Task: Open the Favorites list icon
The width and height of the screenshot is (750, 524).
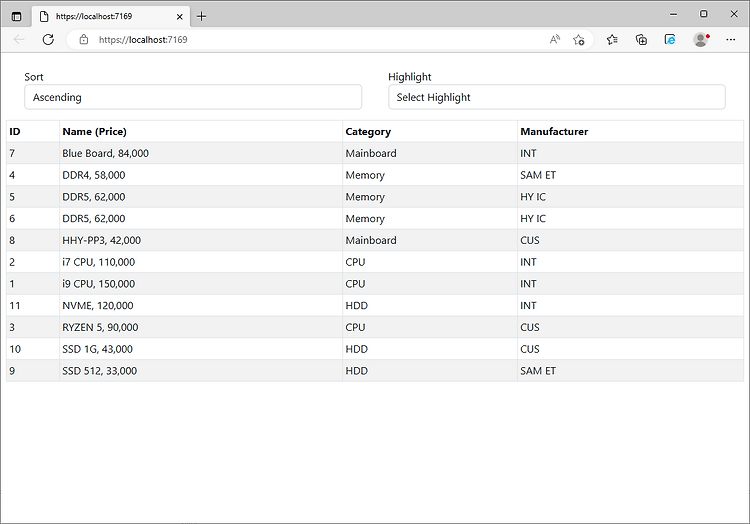Action: 612,40
